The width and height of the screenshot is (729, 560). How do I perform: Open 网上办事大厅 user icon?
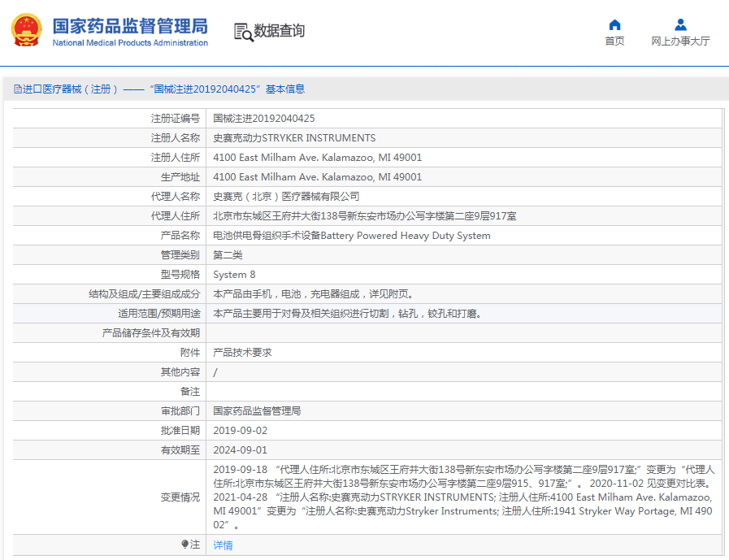coord(681,24)
